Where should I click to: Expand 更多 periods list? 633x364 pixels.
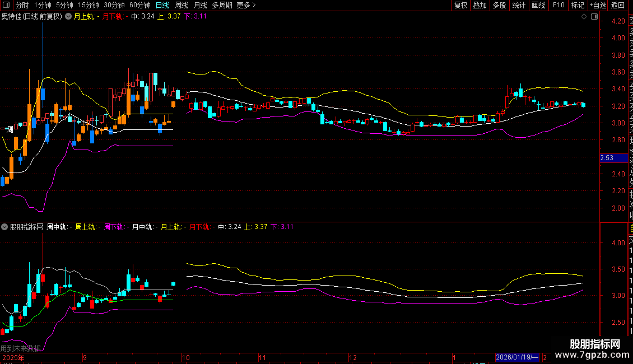pyautogui.click(x=246, y=5)
